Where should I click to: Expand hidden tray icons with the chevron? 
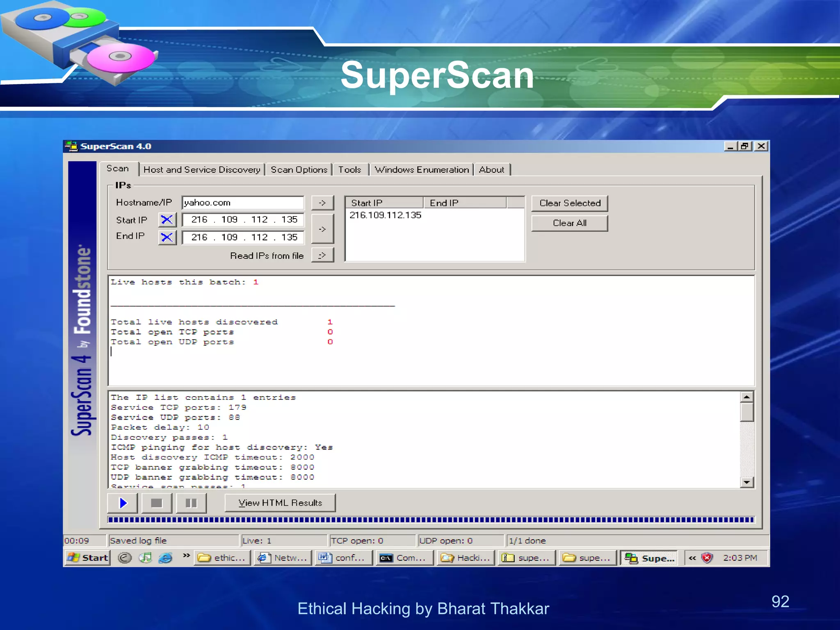pos(692,558)
